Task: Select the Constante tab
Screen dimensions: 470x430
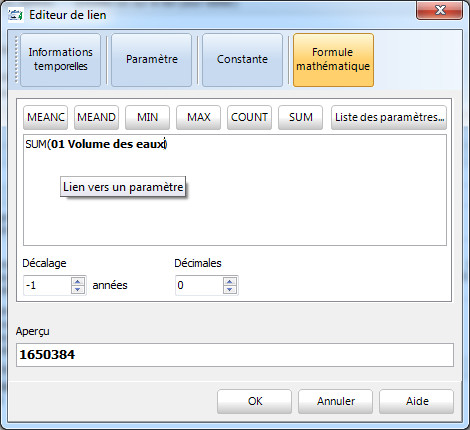Action: coord(242,60)
